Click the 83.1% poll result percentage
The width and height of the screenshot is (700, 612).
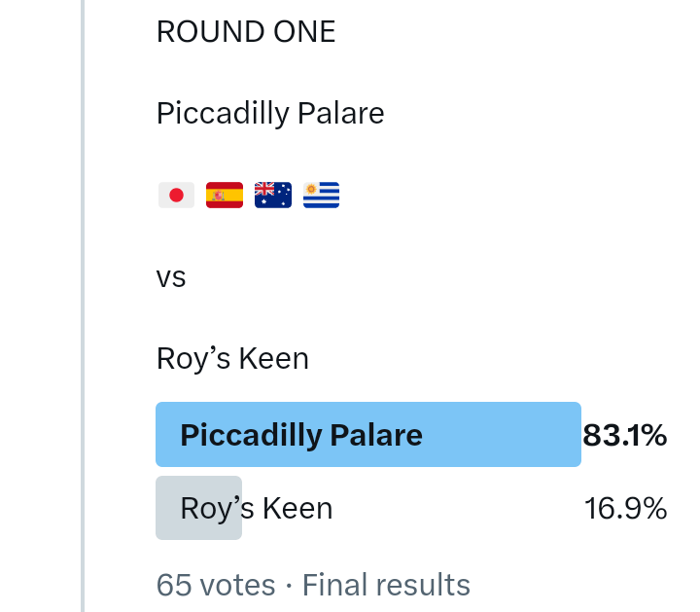tap(624, 435)
